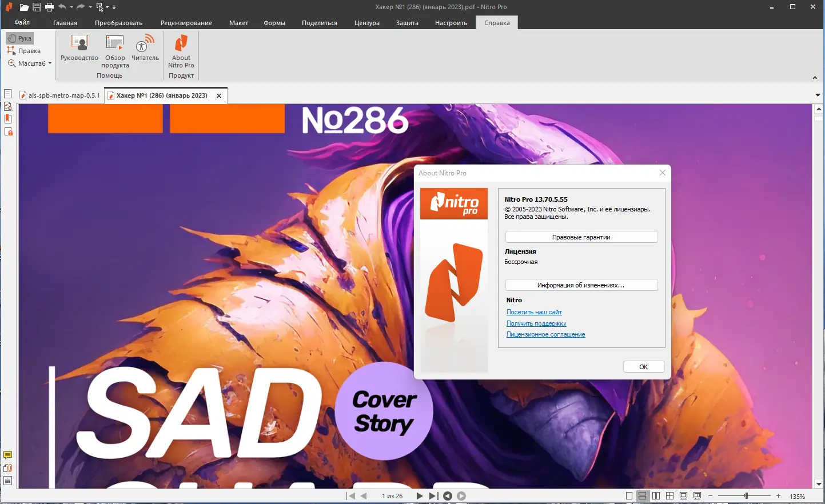
Task: Follow the Посетить наш сайт link
Action: 534,312
